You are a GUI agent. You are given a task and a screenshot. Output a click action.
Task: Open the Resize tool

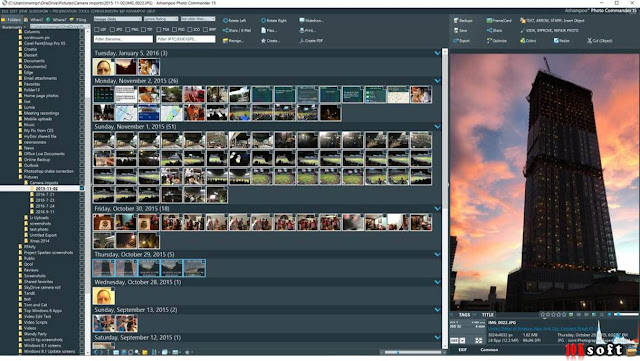click(x=561, y=41)
